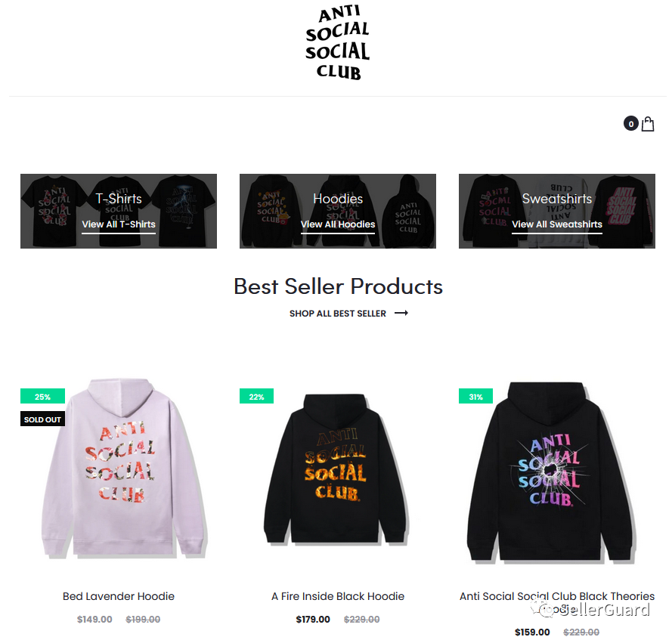Click the 31% discount badge
Viewport: 672px width, 637px height.
pos(475,396)
